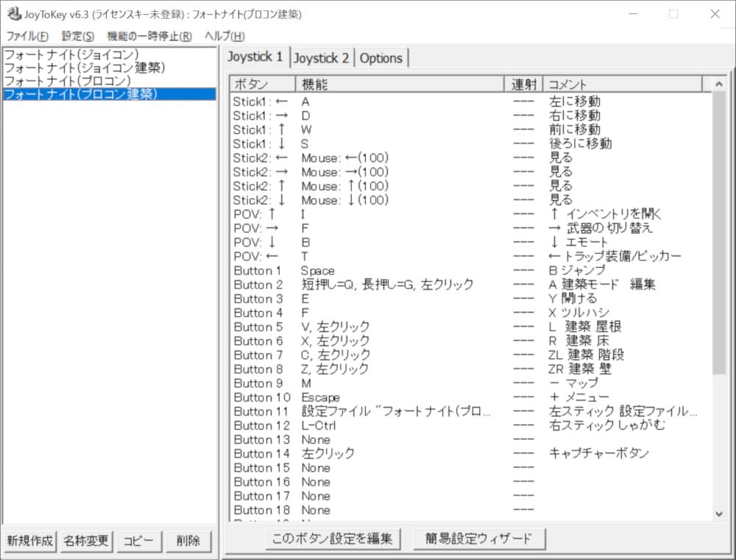
Task: Switch to the Options tab
Action: (x=381, y=58)
